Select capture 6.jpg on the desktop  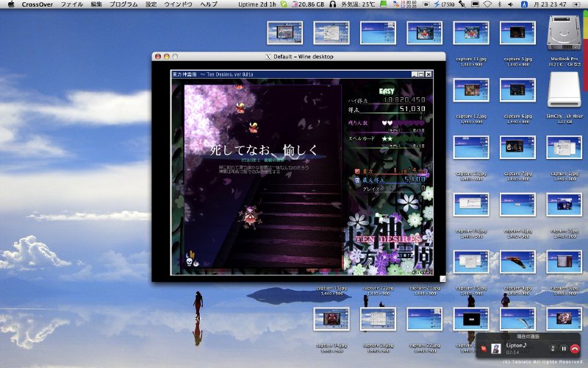[x=517, y=90]
